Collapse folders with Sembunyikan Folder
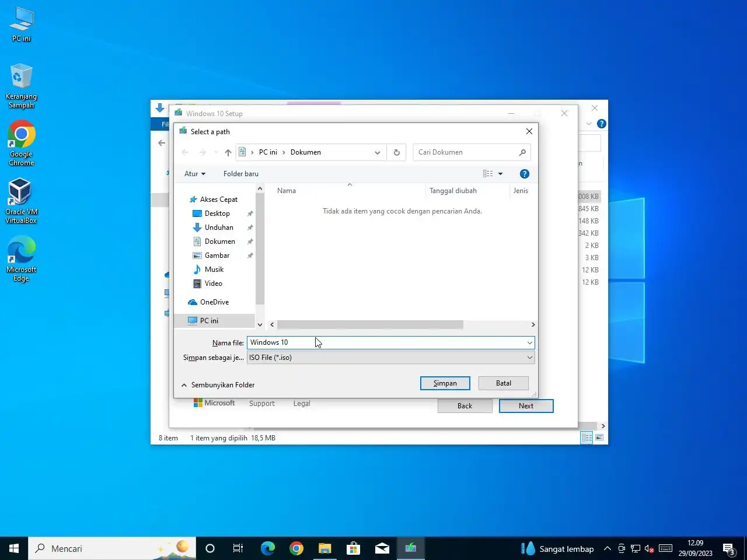747x560 pixels. tap(218, 385)
